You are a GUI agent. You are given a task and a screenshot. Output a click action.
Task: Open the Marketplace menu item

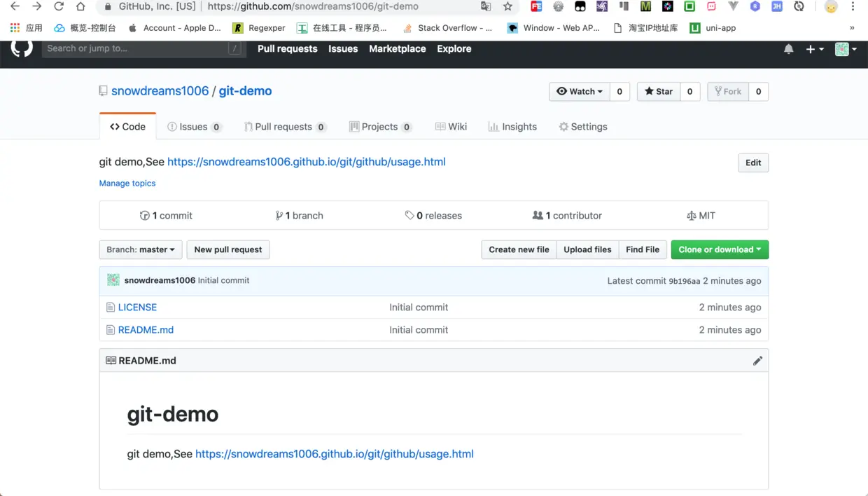(x=397, y=48)
